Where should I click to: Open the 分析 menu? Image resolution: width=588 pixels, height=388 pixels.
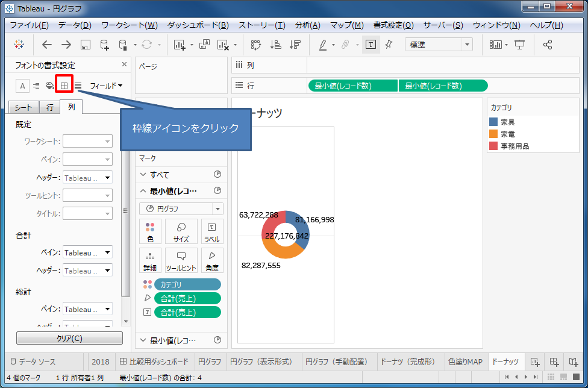tap(307, 25)
